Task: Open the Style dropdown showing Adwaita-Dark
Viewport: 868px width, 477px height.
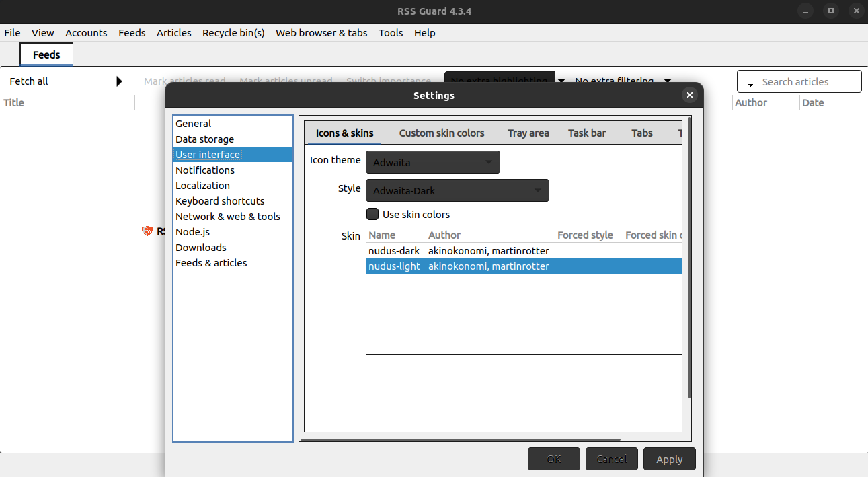Action: pos(457,190)
